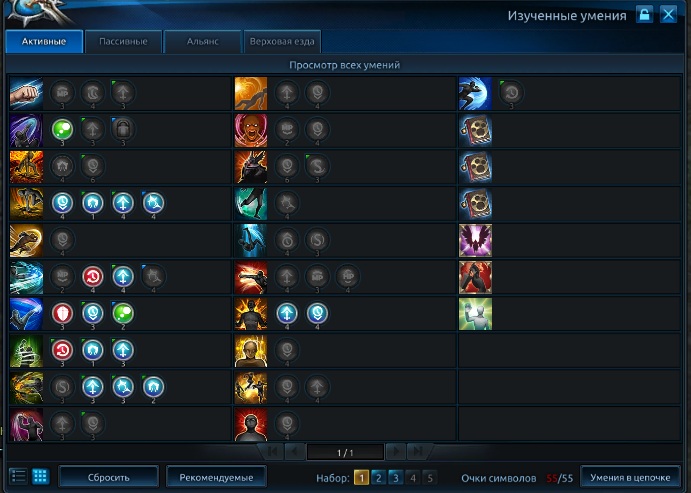The width and height of the screenshot is (691, 493).
Task: Click the Сбросить button
Action: click(108, 477)
